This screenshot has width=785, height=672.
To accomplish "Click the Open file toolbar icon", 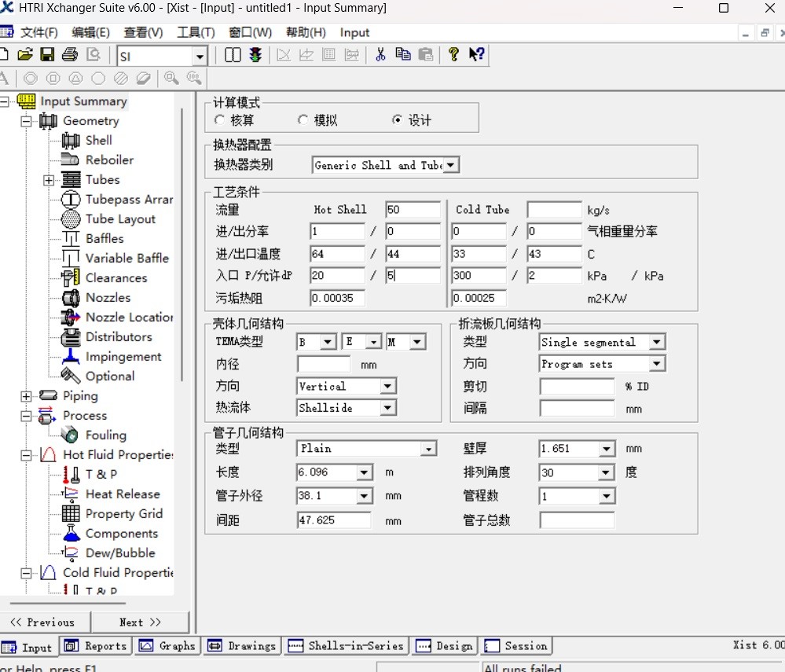I will point(25,54).
